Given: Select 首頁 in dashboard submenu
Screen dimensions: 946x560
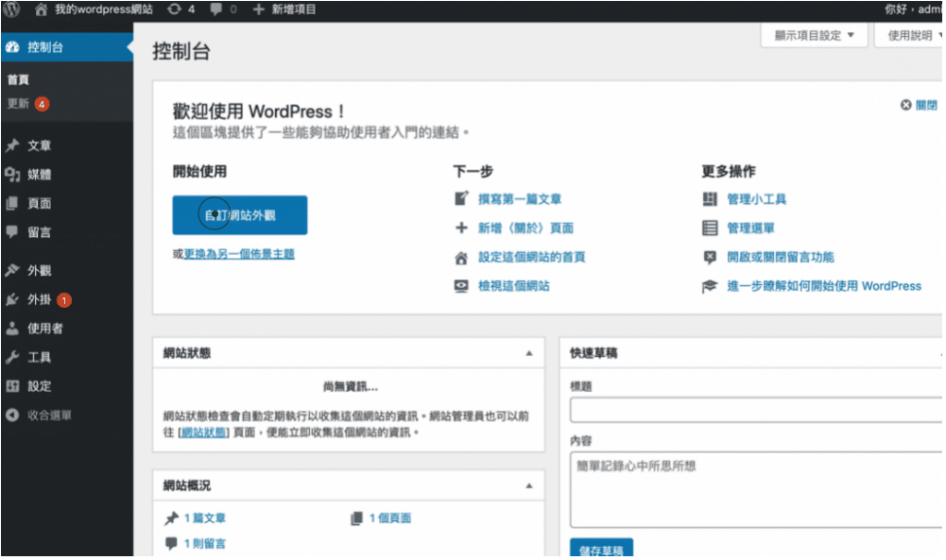Looking at the screenshot, I should coord(18,79).
